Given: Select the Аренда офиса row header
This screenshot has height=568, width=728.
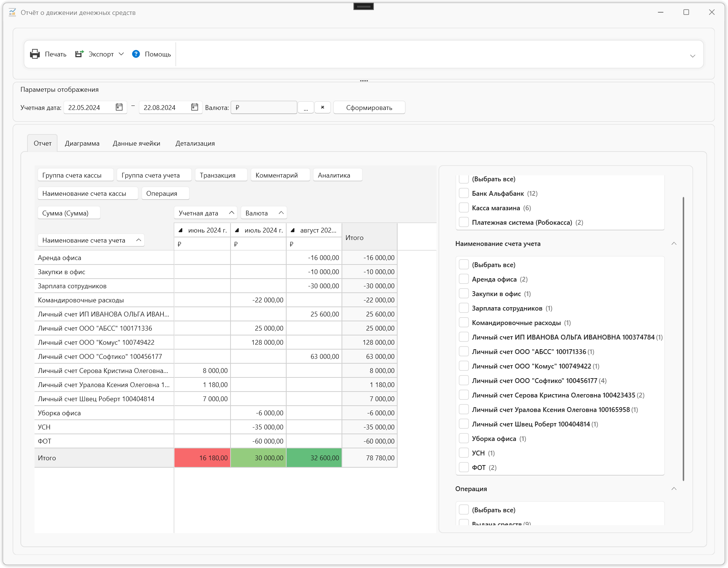Looking at the screenshot, I should [x=104, y=258].
